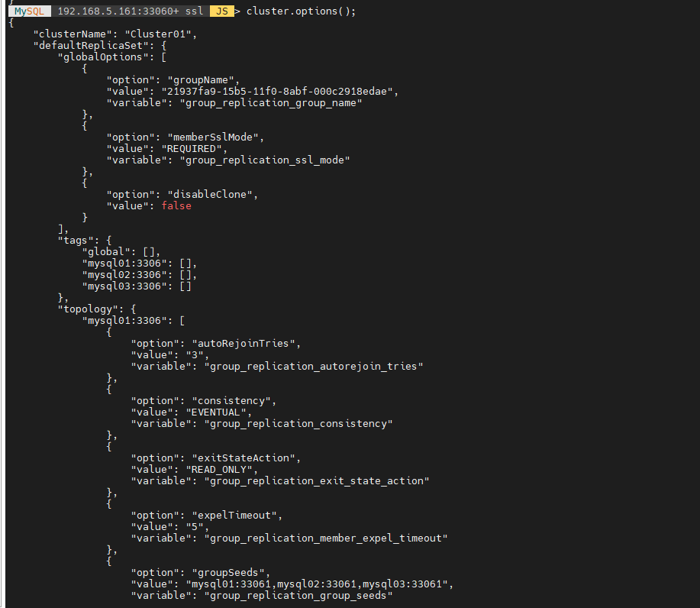This screenshot has width=700, height=608.
Task: Click the "topology" key line
Action: tap(97, 309)
